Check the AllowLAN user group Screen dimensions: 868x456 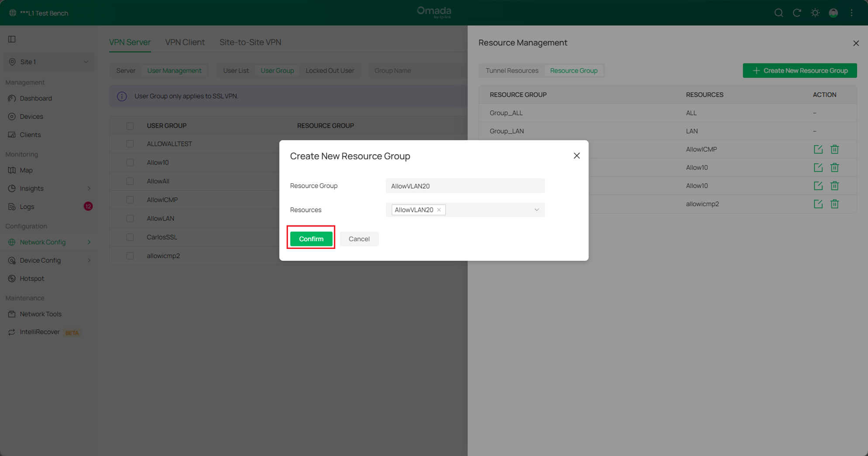[130, 218]
